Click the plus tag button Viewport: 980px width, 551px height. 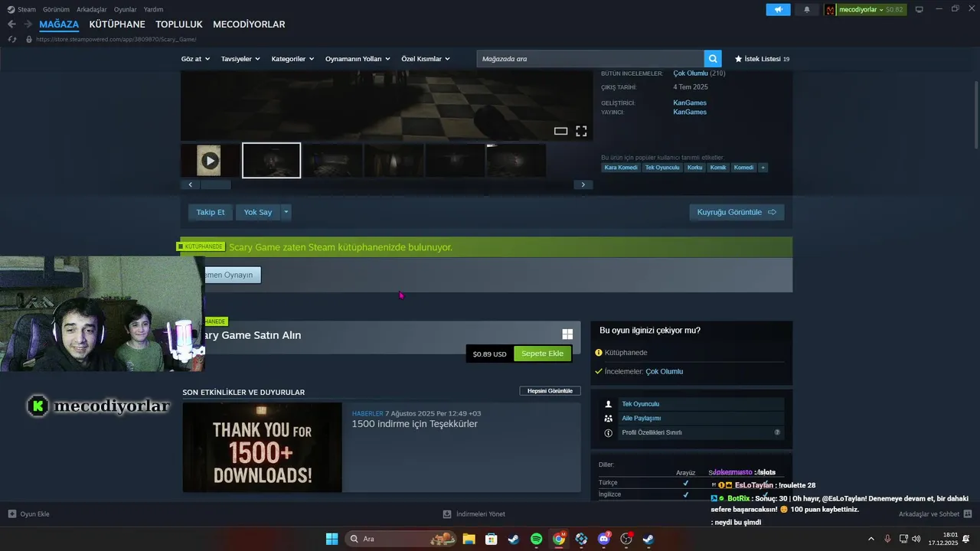tap(763, 168)
